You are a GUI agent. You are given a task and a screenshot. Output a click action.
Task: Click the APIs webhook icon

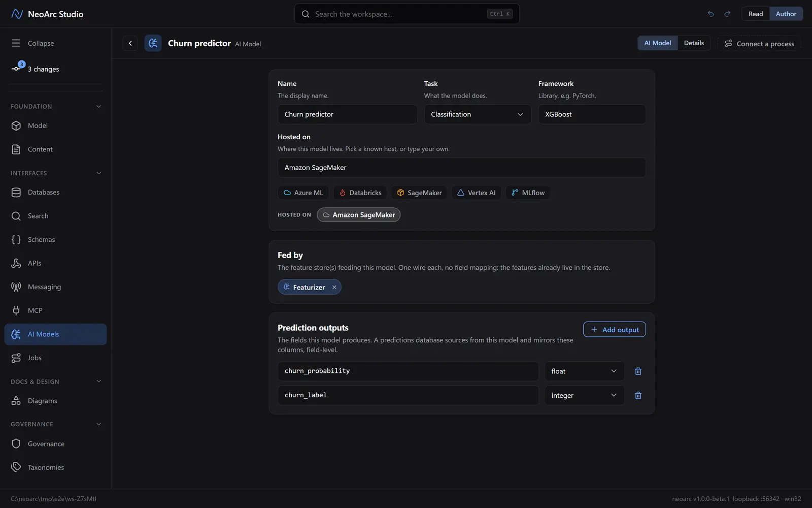[x=16, y=263]
